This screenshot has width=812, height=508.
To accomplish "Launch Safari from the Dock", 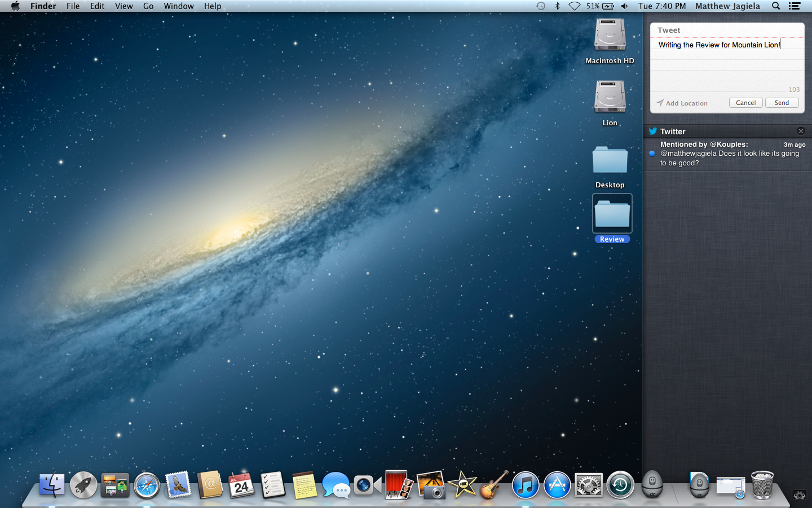I will (x=147, y=485).
